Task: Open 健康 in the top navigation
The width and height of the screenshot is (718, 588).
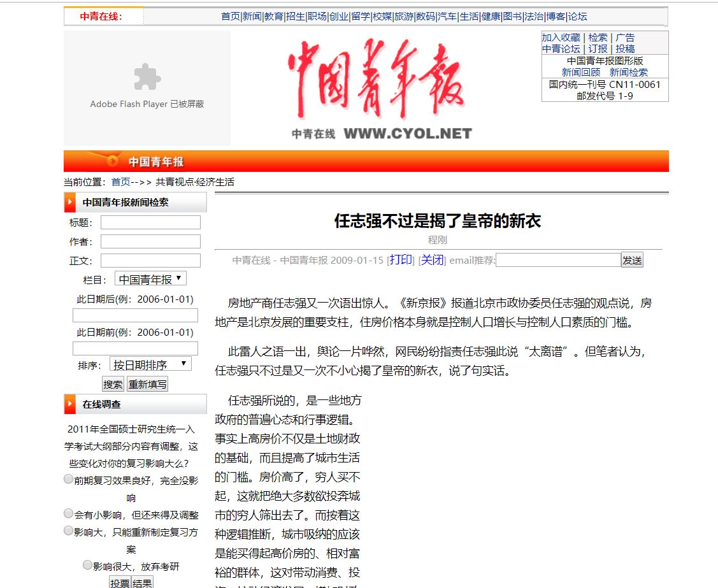Action: click(x=491, y=17)
